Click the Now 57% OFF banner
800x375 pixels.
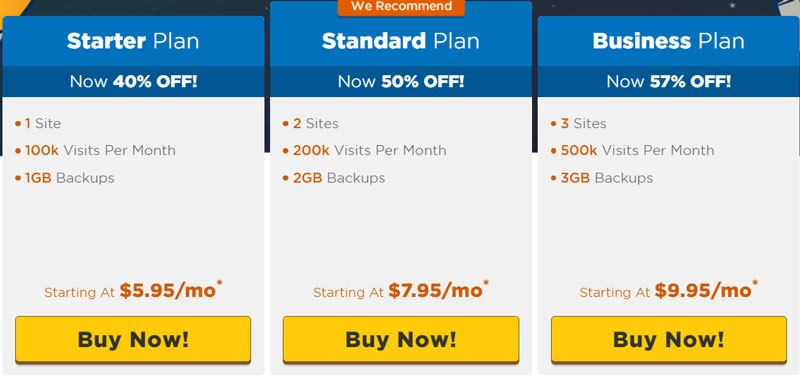pos(669,82)
